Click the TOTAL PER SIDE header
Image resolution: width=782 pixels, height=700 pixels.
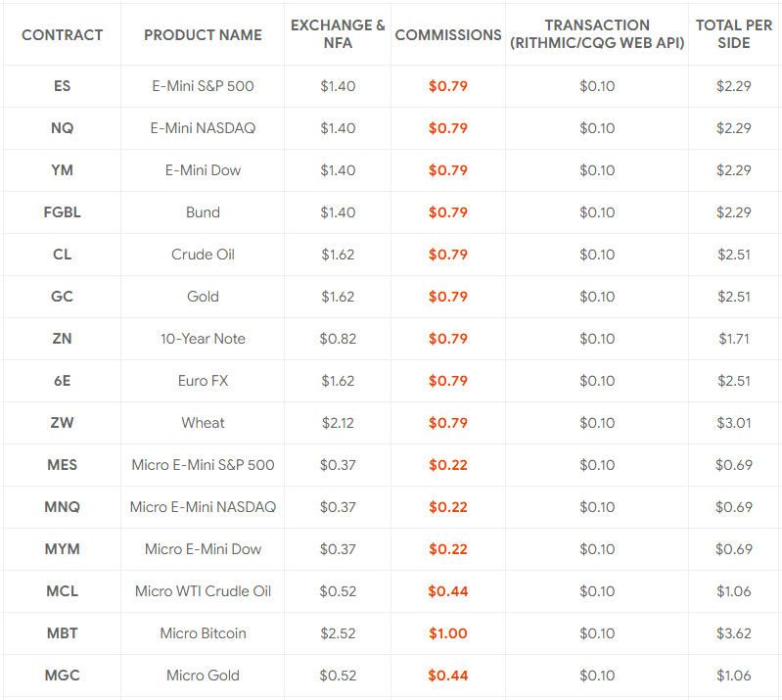click(x=733, y=34)
